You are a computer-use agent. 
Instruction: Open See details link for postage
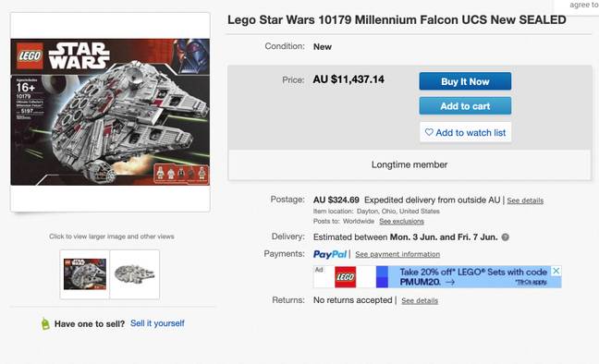525,200
